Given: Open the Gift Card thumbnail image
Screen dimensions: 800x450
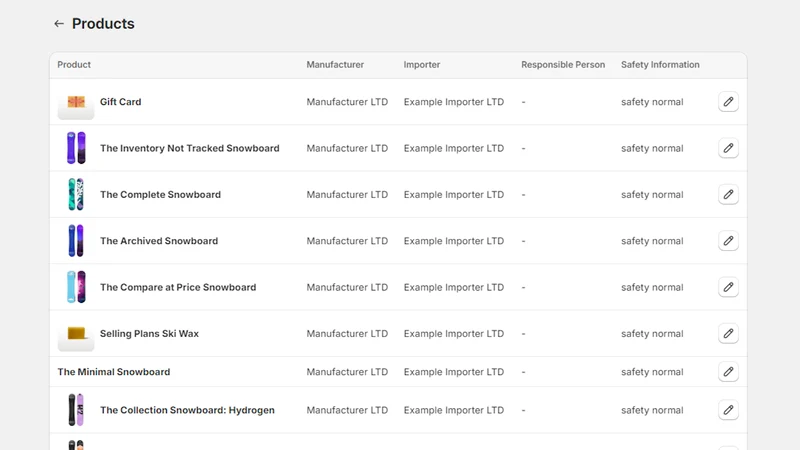Looking at the screenshot, I should coord(76,102).
